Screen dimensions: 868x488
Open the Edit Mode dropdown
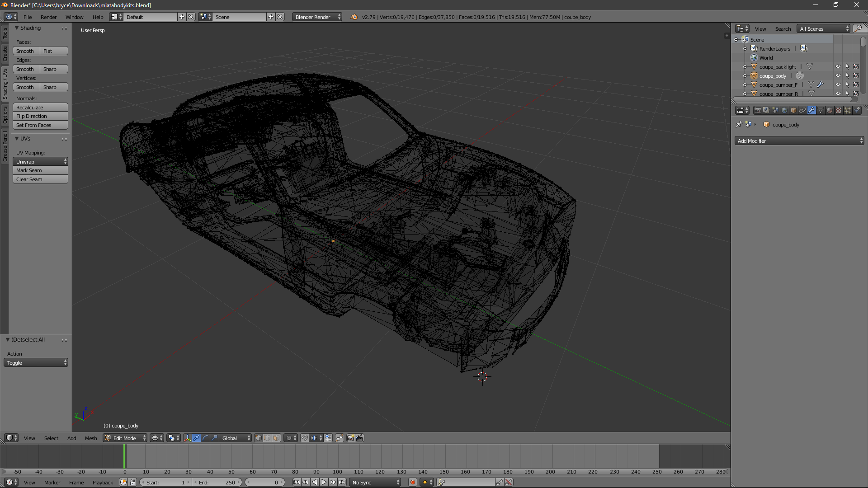pyautogui.click(x=125, y=438)
